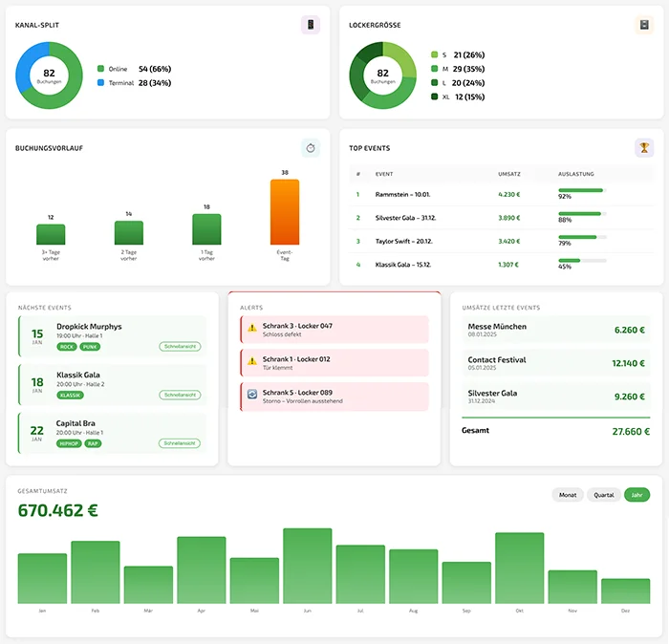
Task: Click the Klassik Gala 45% utilization bar
Action: click(582, 261)
